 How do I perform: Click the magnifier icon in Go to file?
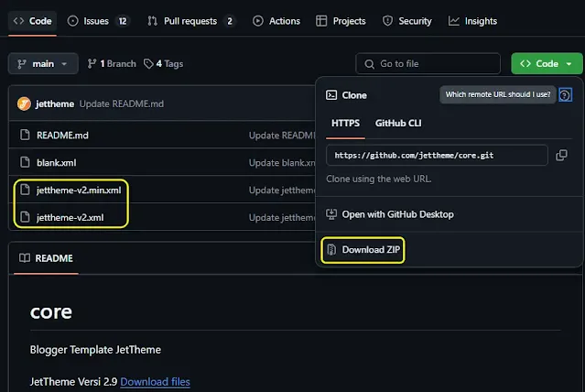tap(369, 64)
